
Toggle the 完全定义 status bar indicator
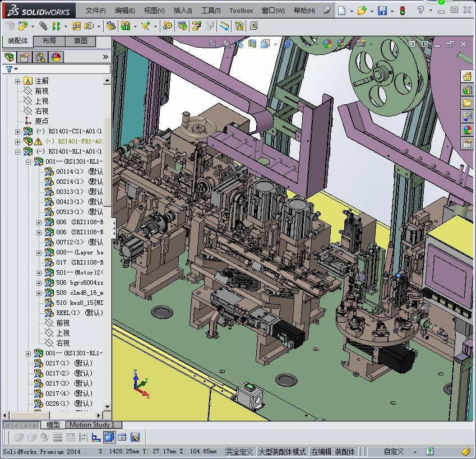pyautogui.click(x=240, y=452)
